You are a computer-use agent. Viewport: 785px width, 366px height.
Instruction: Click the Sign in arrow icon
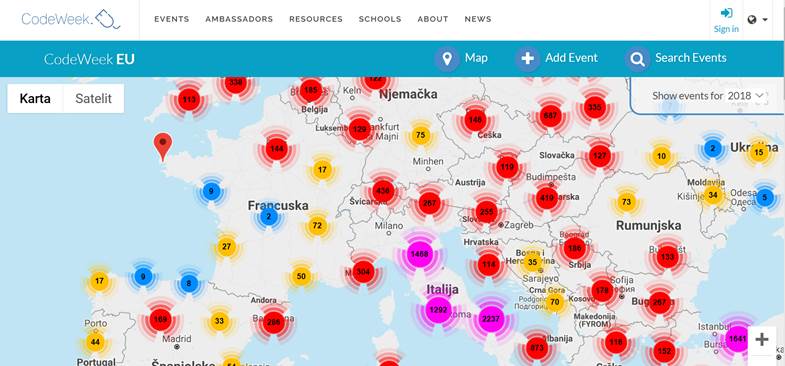(x=726, y=13)
